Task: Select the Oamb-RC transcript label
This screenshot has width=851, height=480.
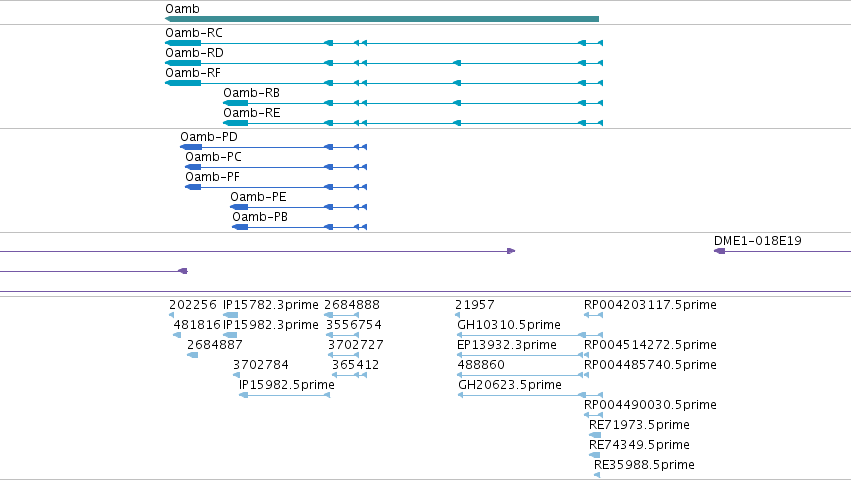Action: pyautogui.click(x=194, y=33)
